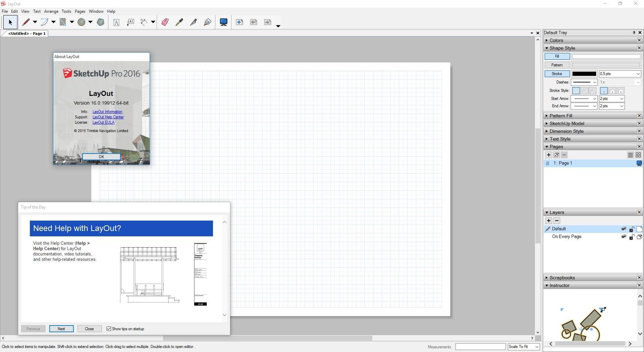Image resolution: width=644 pixels, height=352 pixels.
Task: Select the Dimension tool
Action: (x=144, y=22)
